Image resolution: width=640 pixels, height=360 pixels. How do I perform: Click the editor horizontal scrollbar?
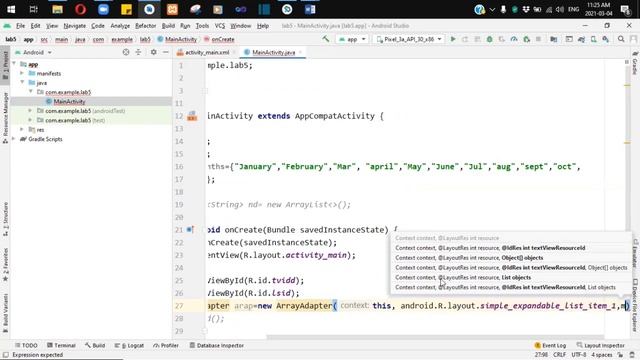436,338
